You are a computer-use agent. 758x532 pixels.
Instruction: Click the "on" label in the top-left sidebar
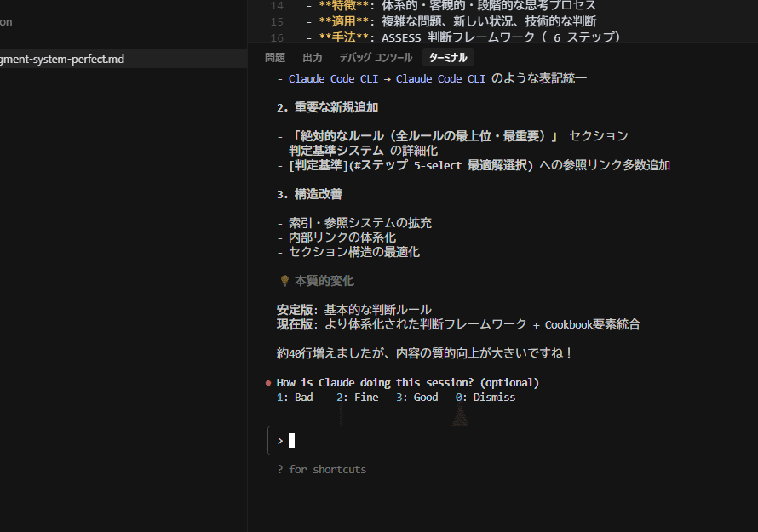6,22
